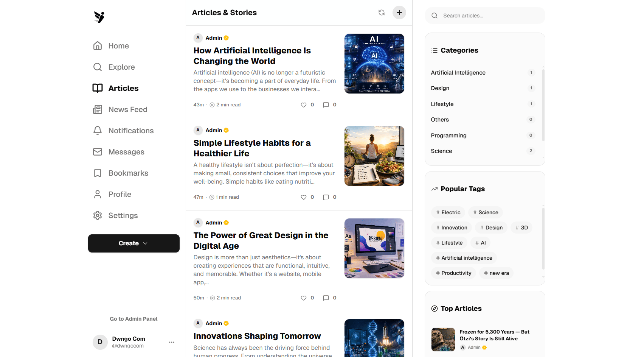Refresh the Articles & Stories list
Viewport: 644px width, 357px height.
click(x=382, y=12)
